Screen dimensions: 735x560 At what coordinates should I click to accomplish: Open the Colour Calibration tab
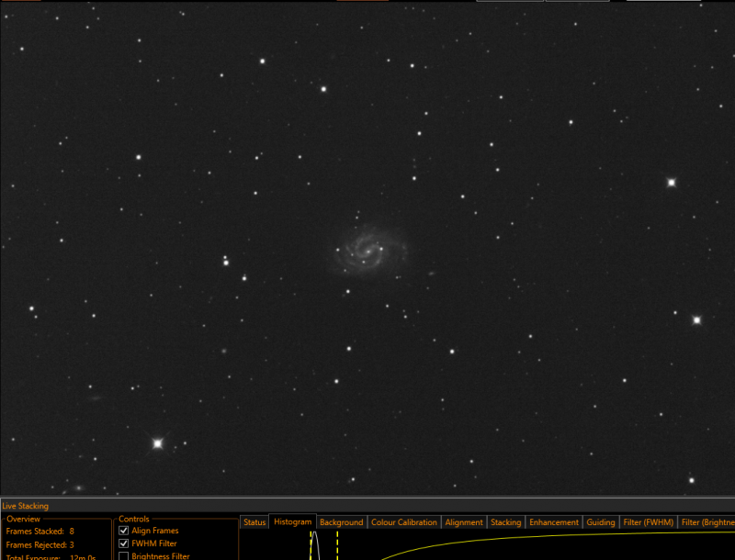coord(403,522)
